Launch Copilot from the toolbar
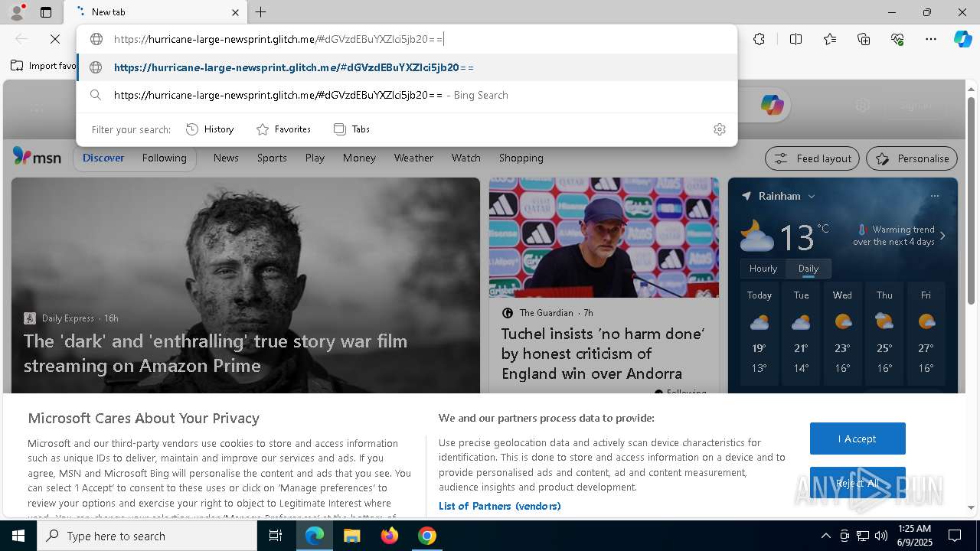Viewport: 980px width, 551px height. tap(962, 39)
